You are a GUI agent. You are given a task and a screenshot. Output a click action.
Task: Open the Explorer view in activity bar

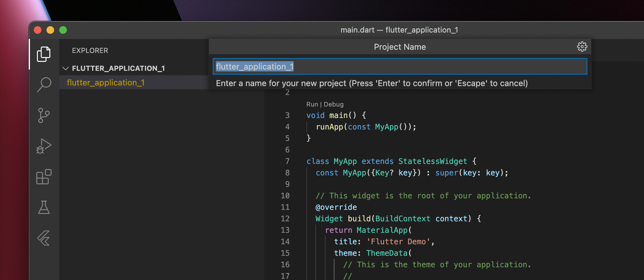(x=44, y=54)
